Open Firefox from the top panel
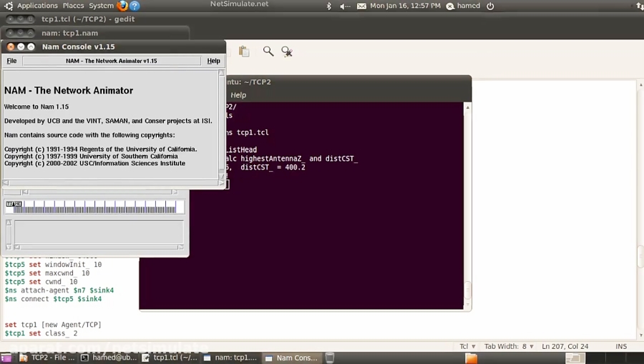The height and width of the screenshot is (364, 644). click(x=122, y=6)
